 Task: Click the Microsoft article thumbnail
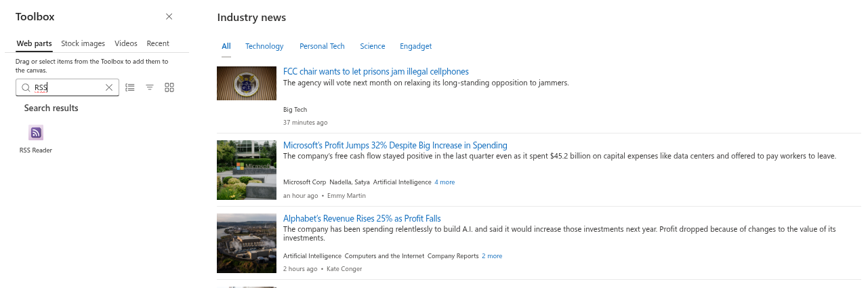click(247, 170)
